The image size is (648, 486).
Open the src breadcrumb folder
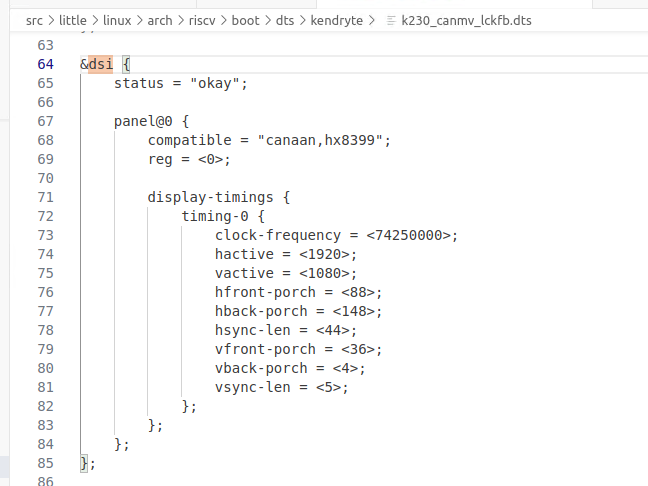(35, 20)
